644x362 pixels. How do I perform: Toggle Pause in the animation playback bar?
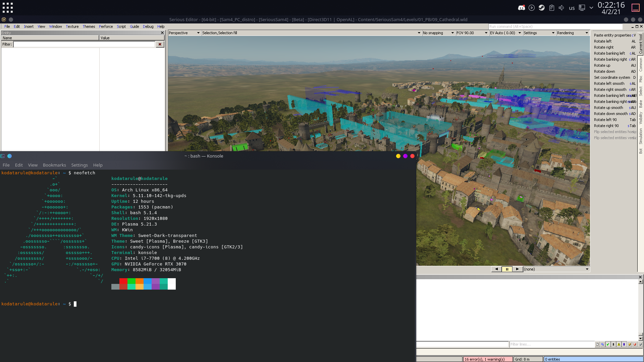point(507,269)
